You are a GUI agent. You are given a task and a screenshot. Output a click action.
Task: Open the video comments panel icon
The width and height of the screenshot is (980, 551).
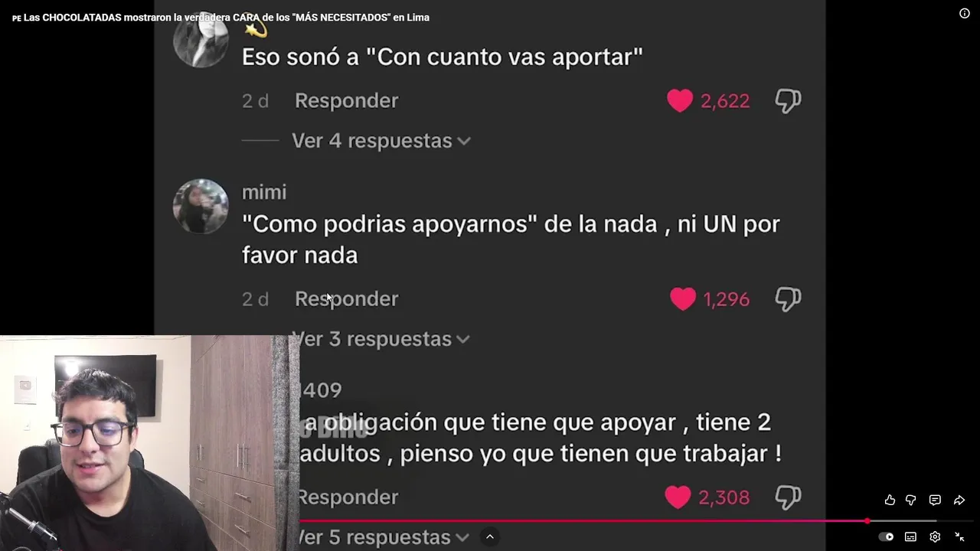pos(935,500)
